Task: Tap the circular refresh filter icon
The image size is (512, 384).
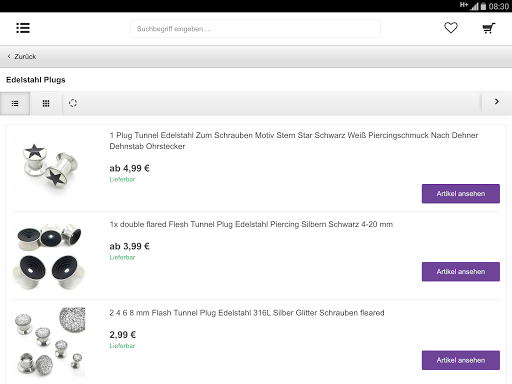Action: [73, 103]
